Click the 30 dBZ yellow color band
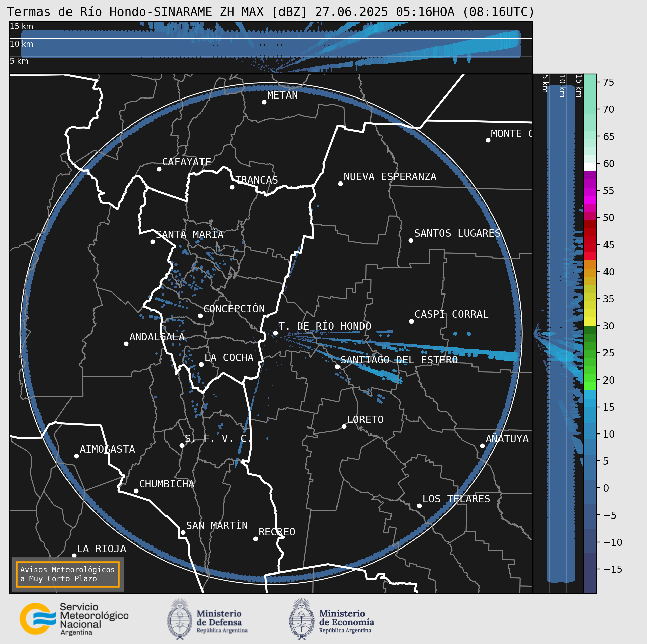 590,321
